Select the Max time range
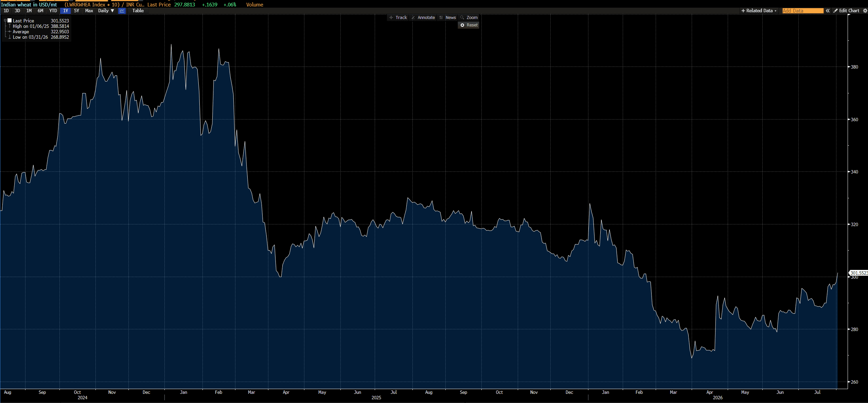The width and height of the screenshot is (868, 403). 89,11
